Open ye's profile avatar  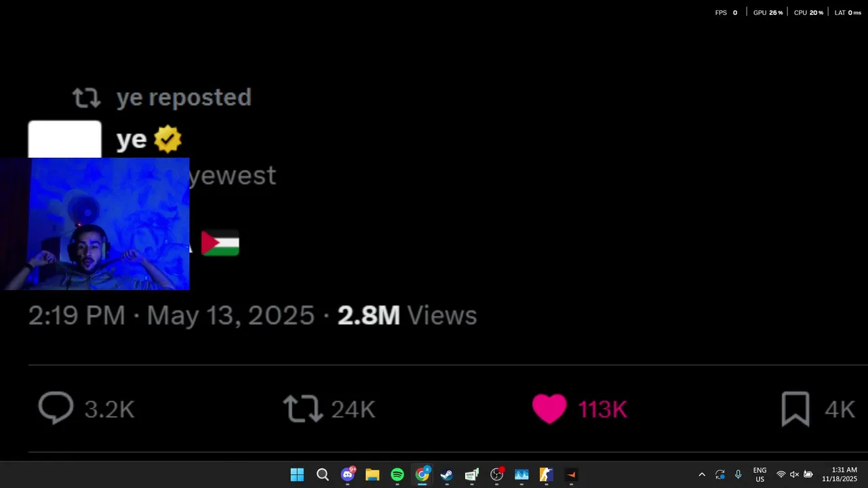click(64, 139)
